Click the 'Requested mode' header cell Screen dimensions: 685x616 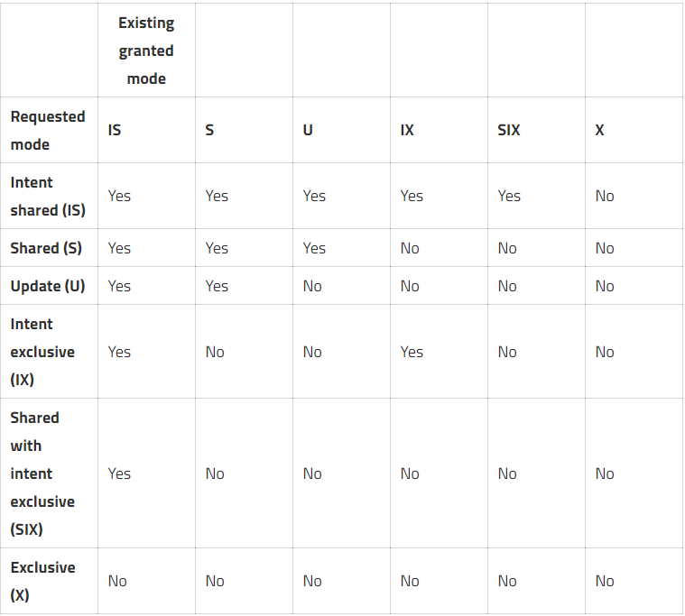[x=48, y=130]
